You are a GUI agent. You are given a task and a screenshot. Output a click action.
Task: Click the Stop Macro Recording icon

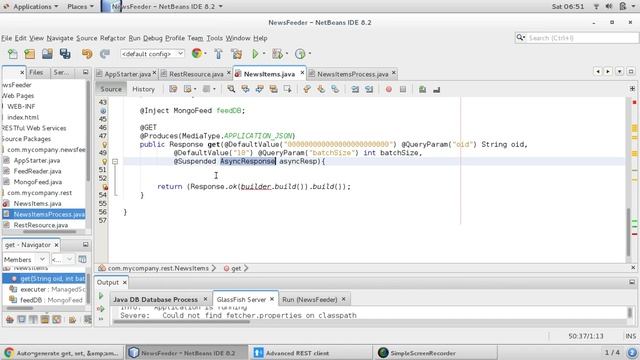pos(403,89)
